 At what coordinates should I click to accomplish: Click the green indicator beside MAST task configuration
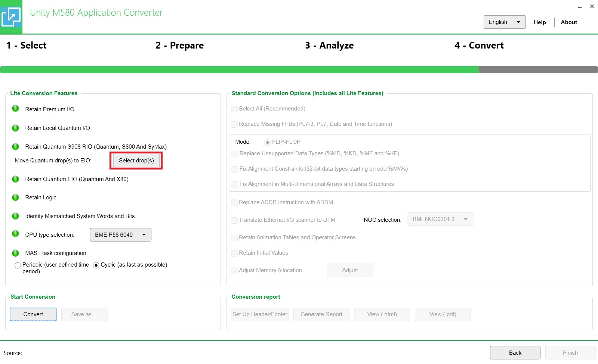(x=15, y=253)
